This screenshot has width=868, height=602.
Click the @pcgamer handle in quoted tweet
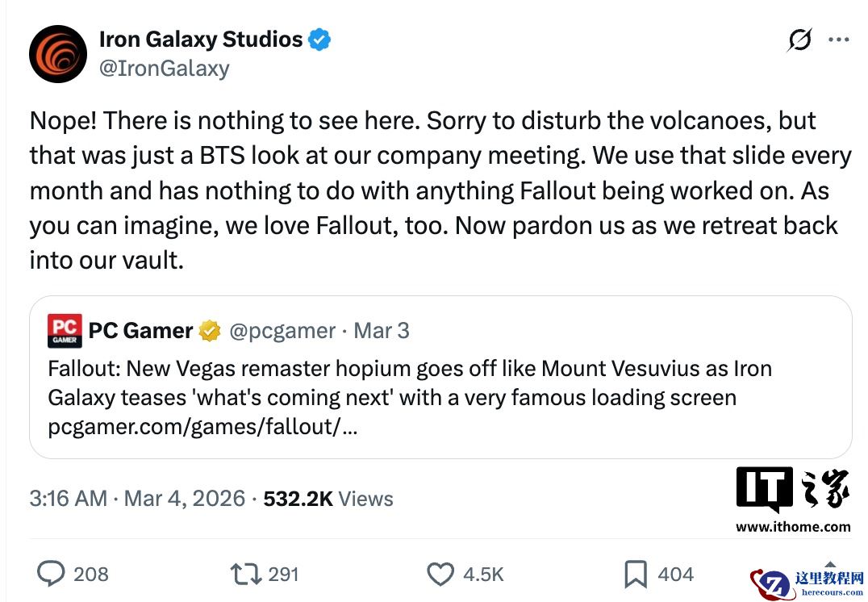pyautogui.click(x=282, y=330)
